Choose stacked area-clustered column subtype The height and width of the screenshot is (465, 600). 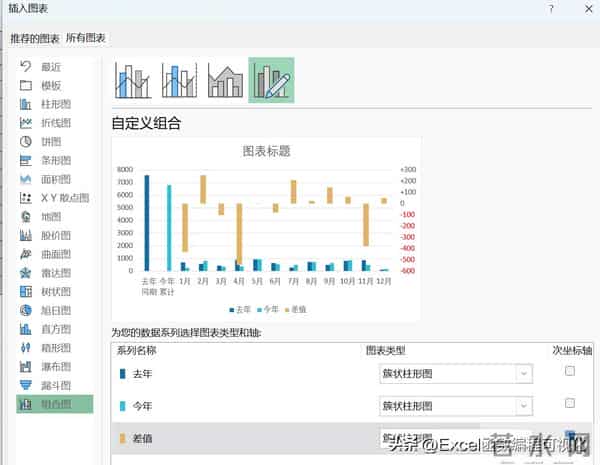(x=225, y=80)
